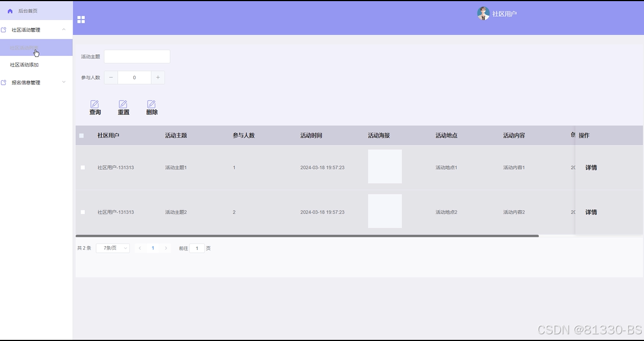The image size is (644, 341).
Task: Go to previous page arrow
Action: 140,248
